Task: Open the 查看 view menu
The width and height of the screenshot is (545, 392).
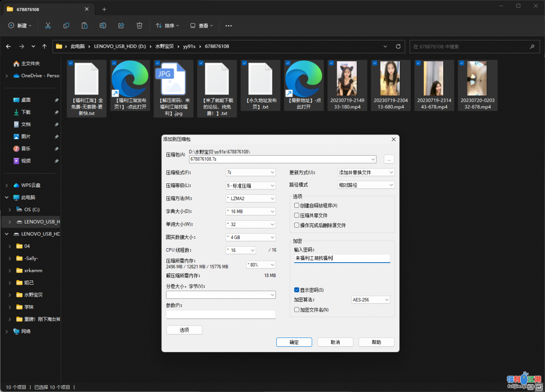Action: pos(202,26)
